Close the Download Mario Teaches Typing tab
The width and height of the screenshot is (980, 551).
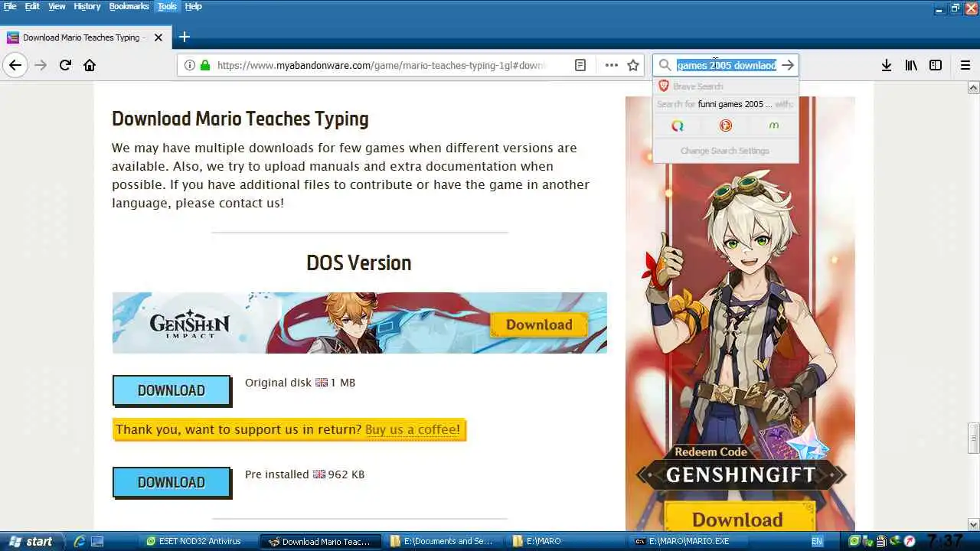pyautogui.click(x=158, y=37)
